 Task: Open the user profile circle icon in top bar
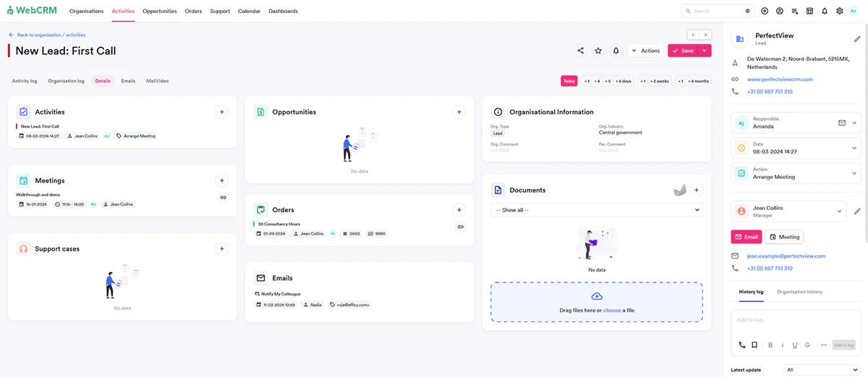[x=780, y=11]
